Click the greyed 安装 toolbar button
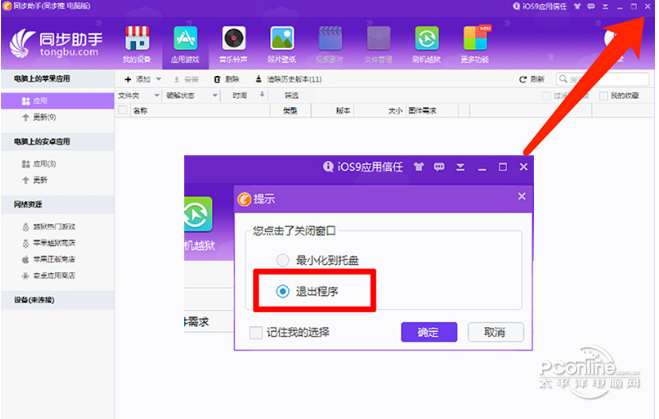This screenshot has width=659, height=419. [186, 79]
